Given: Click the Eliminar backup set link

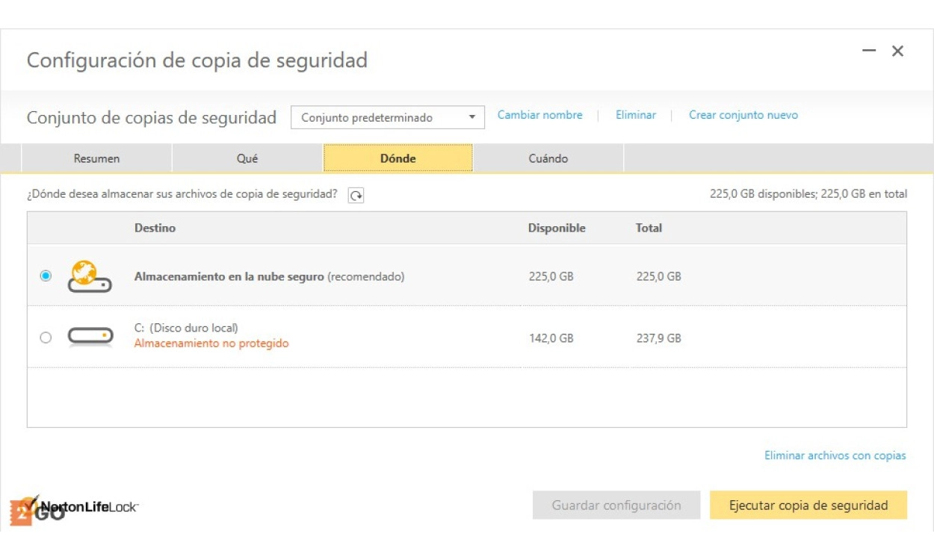Looking at the screenshot, I should click(635, 115).
